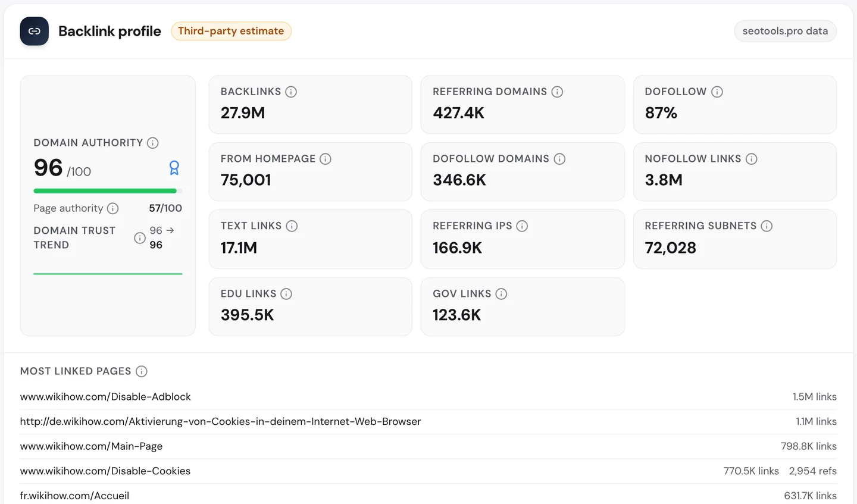Open www.wikihow.com/Main-Page link

tap(91, 446)
